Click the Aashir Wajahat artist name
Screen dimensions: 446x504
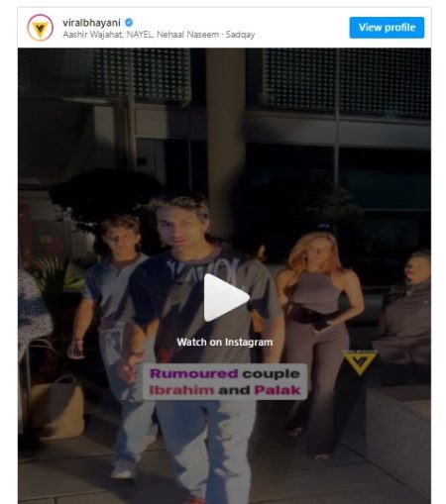92,35
